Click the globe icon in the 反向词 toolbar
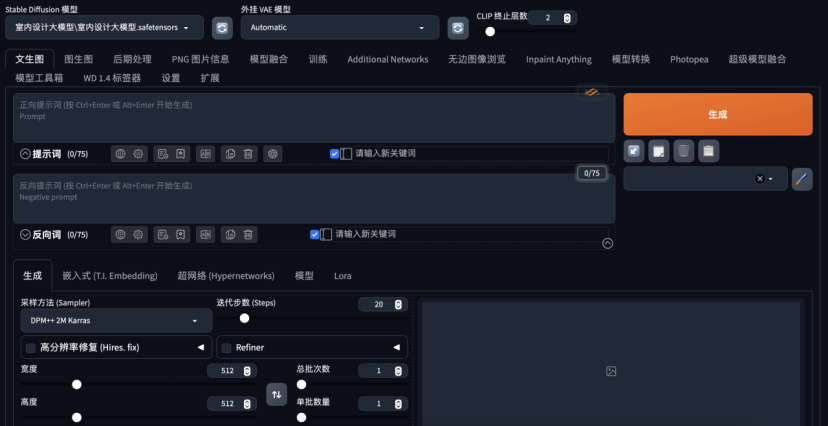This screenshot has height=426, width=828. click(120, 234)
